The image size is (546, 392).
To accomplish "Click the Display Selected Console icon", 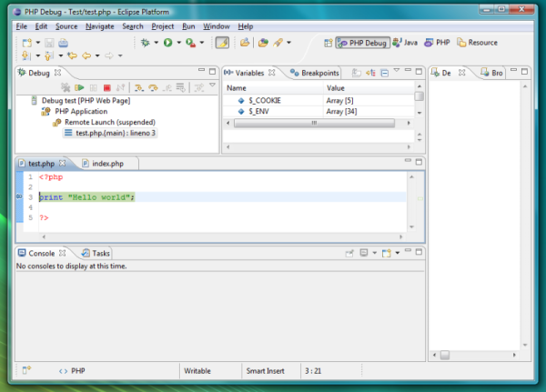I will click(364, 253).
